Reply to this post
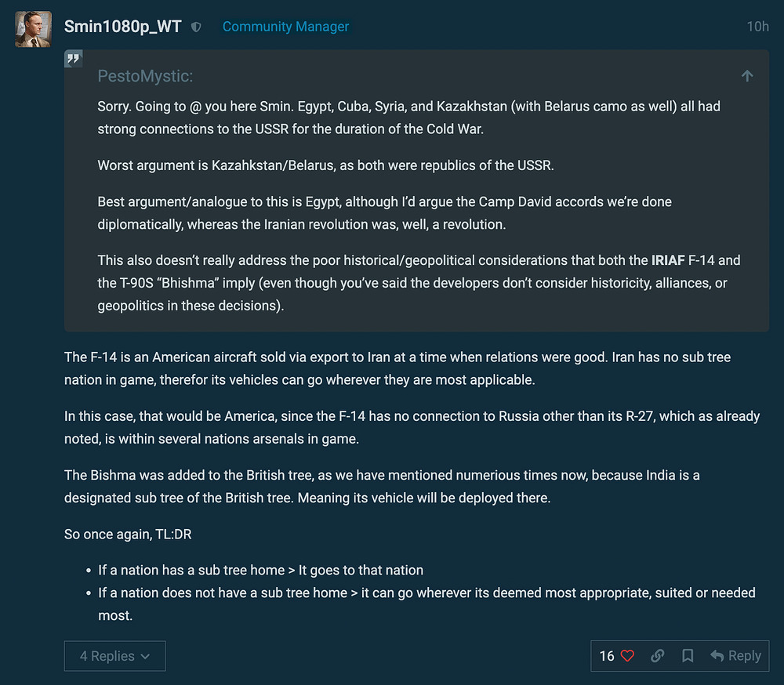The height and width of the screenshot is (685, 784). click(x=735, y=656)
